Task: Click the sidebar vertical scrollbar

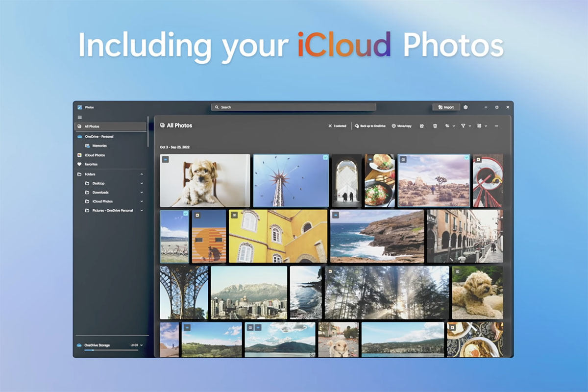Action: pyautogui.click(x=148, y=132)
